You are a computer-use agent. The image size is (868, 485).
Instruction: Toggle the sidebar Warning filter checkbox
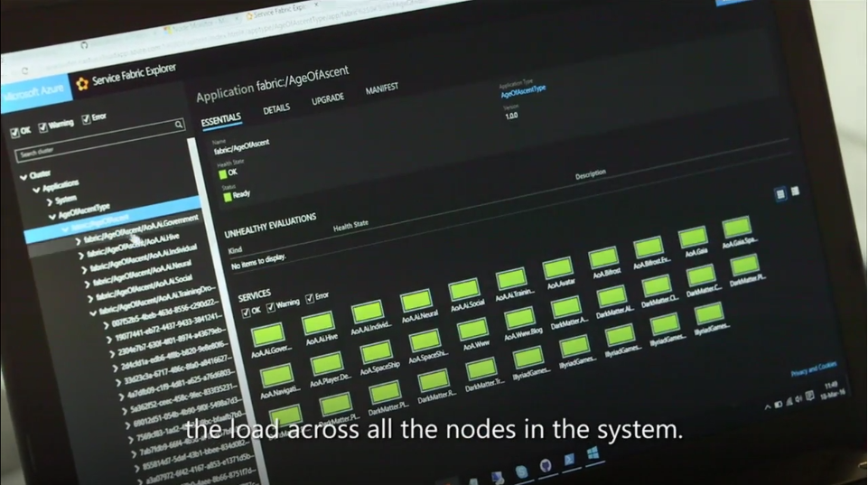pyautogui.click(x=42, y=127)
